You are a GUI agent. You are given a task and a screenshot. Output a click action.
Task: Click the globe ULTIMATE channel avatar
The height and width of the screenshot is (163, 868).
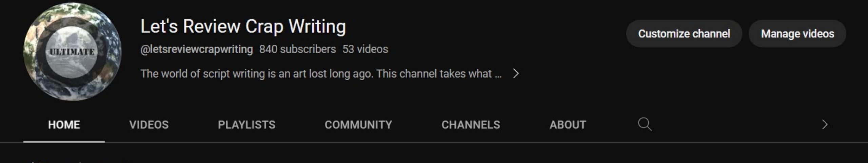[x=72, y=52]
